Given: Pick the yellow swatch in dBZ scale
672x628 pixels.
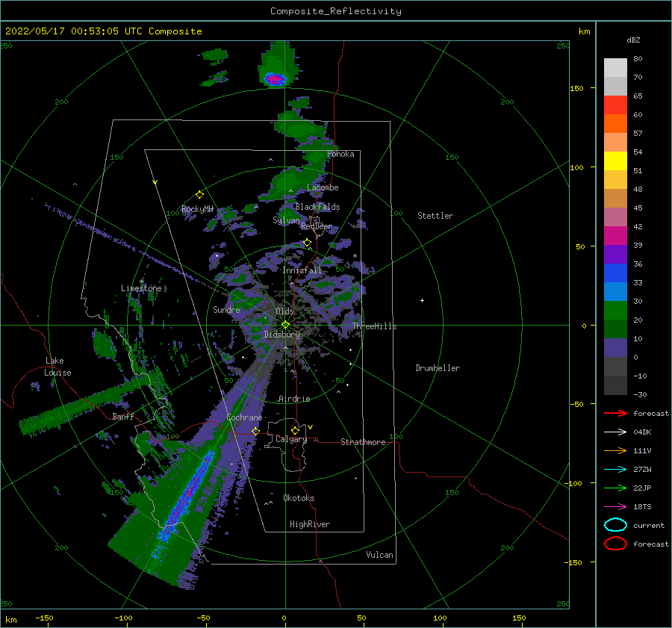Looking at the screenshot, I should click(x=615, y=161).
